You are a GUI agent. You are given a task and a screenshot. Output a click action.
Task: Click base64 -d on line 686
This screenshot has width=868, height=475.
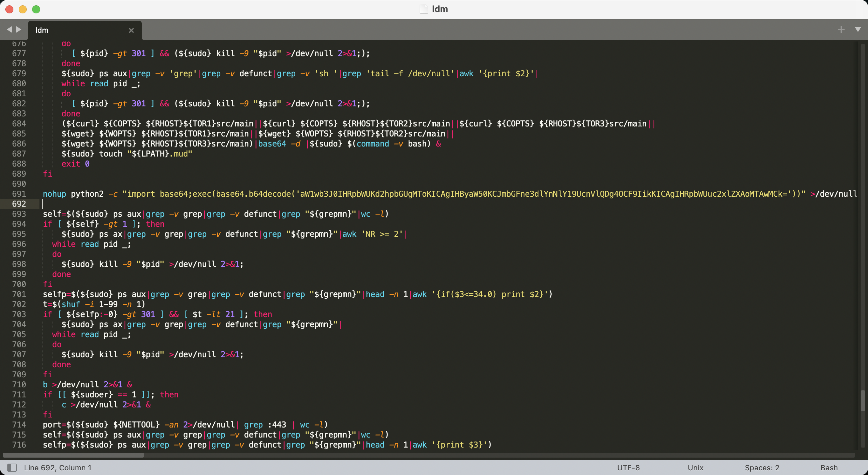(x=279, y=144)
